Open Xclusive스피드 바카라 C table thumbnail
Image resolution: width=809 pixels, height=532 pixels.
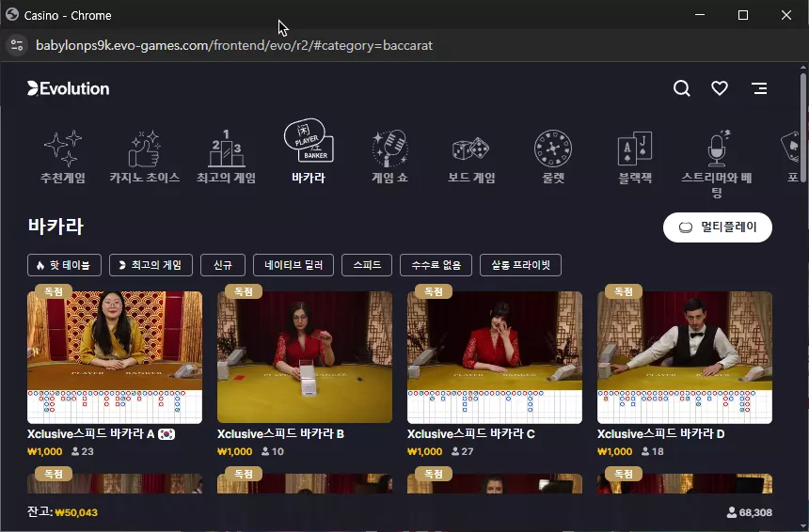[x=494, y=357]
